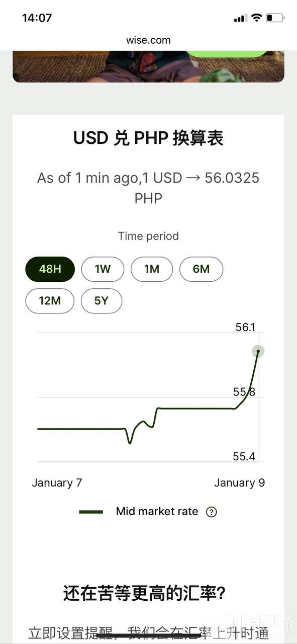Switch chart to 1W period
Image resolution: width=297 pixels, height=644 pixels.
(x=103, y=269)
